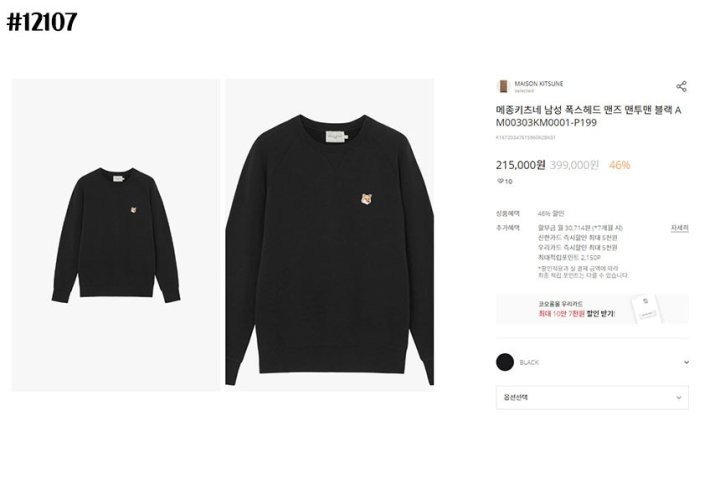Image resolution: width=720 pixels, height=493 pixels.
Task: Open the 자세히 details link
Action: point(680,228)
